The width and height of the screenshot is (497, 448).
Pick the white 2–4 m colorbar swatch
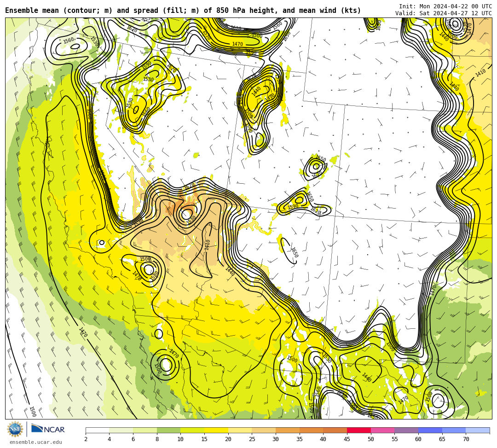97,430
